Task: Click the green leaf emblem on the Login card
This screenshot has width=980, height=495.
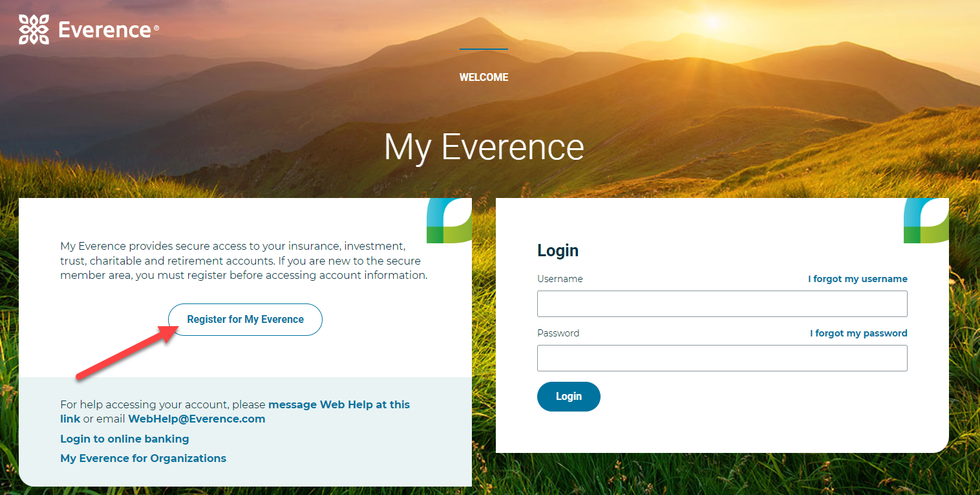Action: [x=926, y=221]
